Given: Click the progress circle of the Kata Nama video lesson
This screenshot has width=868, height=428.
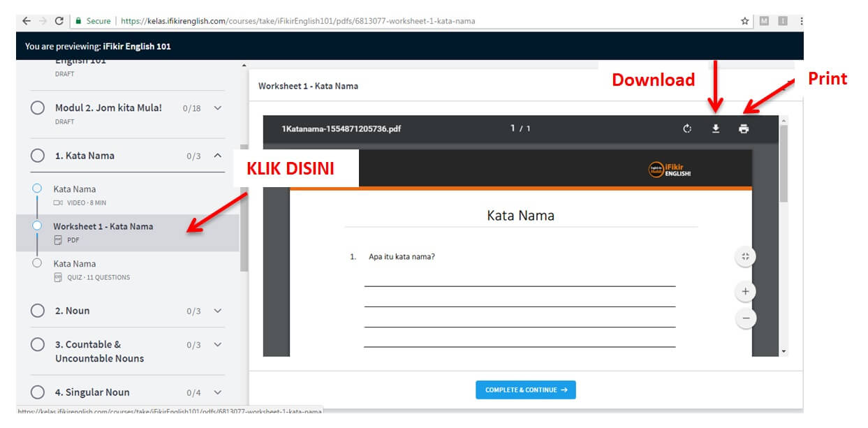Looking at the screenshot, I should click(x=37, y=189).
